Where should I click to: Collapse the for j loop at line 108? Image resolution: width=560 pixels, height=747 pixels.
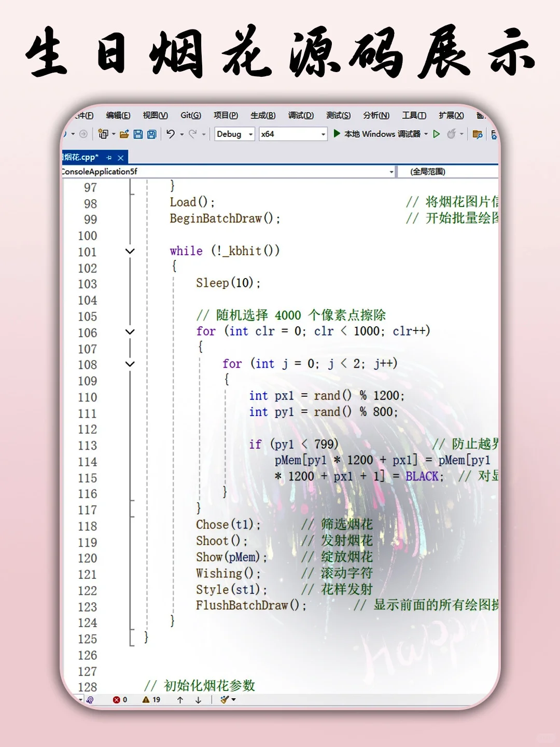pos(130,364)
